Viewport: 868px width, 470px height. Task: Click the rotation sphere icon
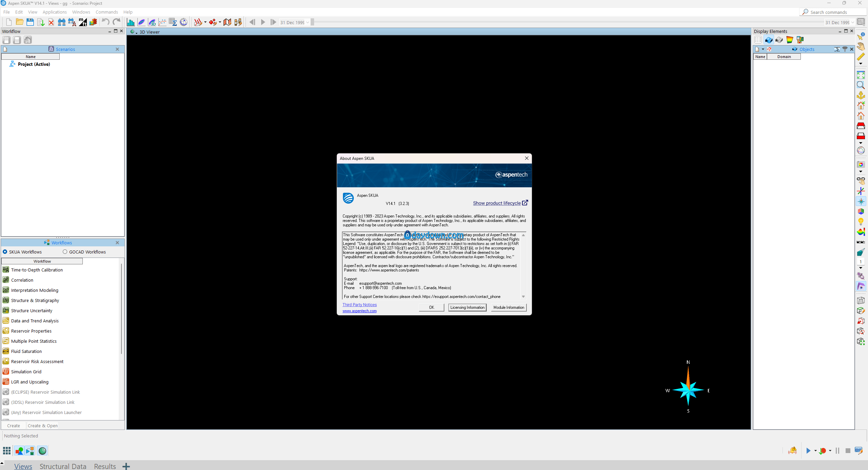861,150
